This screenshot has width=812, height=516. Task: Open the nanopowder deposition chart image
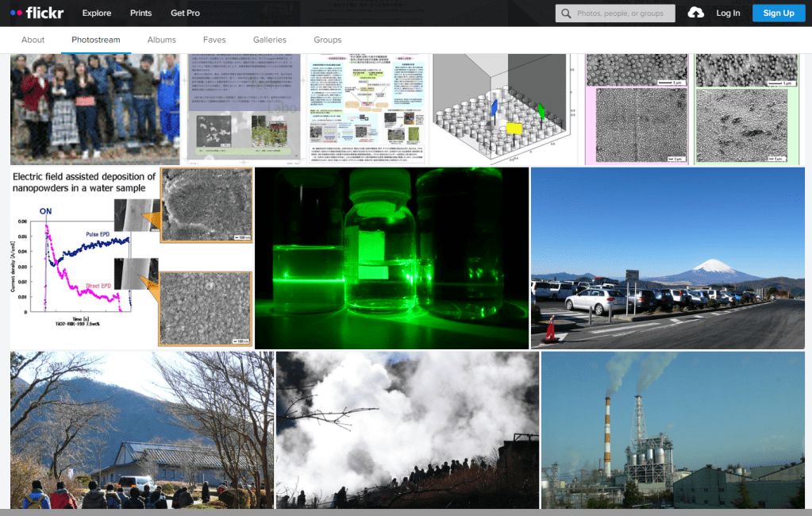(87, 262)
